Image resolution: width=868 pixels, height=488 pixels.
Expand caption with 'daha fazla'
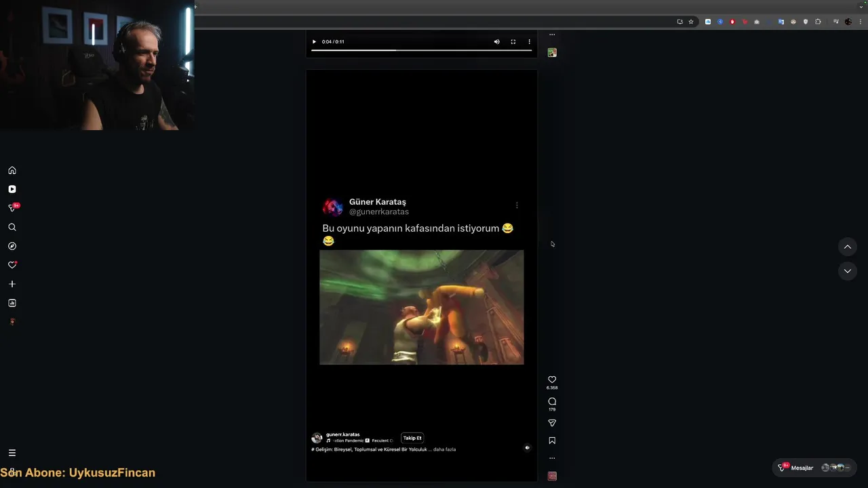(444, 449)
